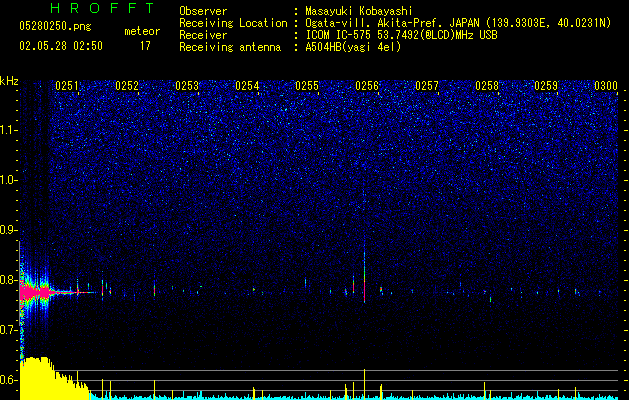Click the 0256 time marker
629x400 pixels.
(367, 86)
